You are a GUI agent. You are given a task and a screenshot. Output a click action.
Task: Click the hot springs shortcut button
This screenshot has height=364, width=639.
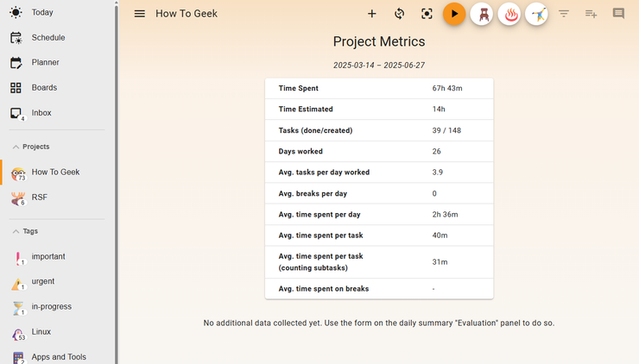(x=509, y=15)
